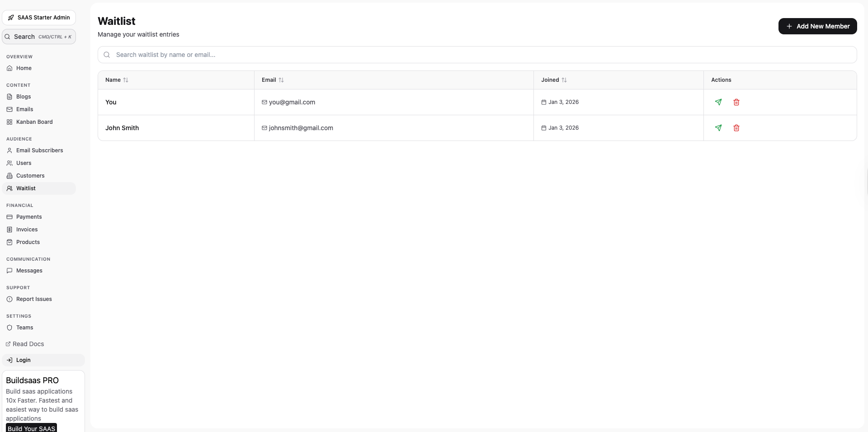The height and width of the screenshot is (432, 868).
Task: Click the magnifier icon in waitlist search
Action: 107,55
